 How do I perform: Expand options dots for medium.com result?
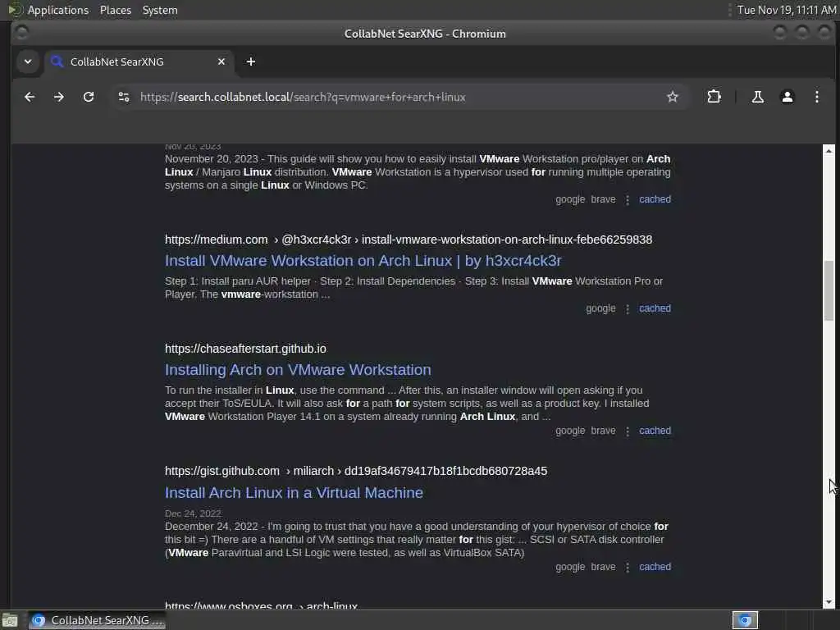(x=628, y=309)
